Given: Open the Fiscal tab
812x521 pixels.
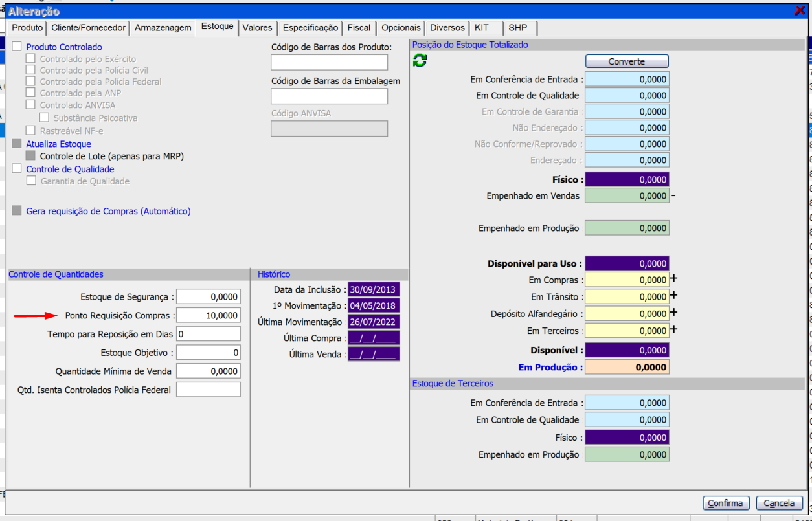Looking at the screenshot, I should tap(359, 28).
